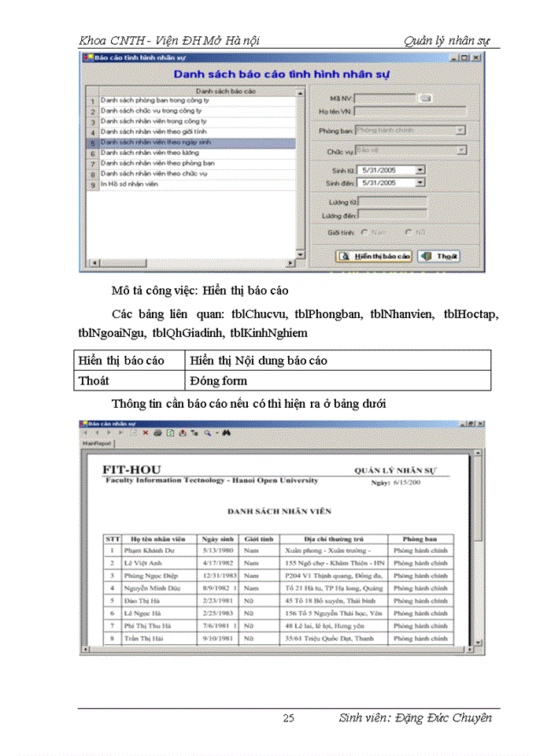Viewport: 551px width, 756px height.
Task: Toggle the group tree icon in toolbar
Action: 194,433
